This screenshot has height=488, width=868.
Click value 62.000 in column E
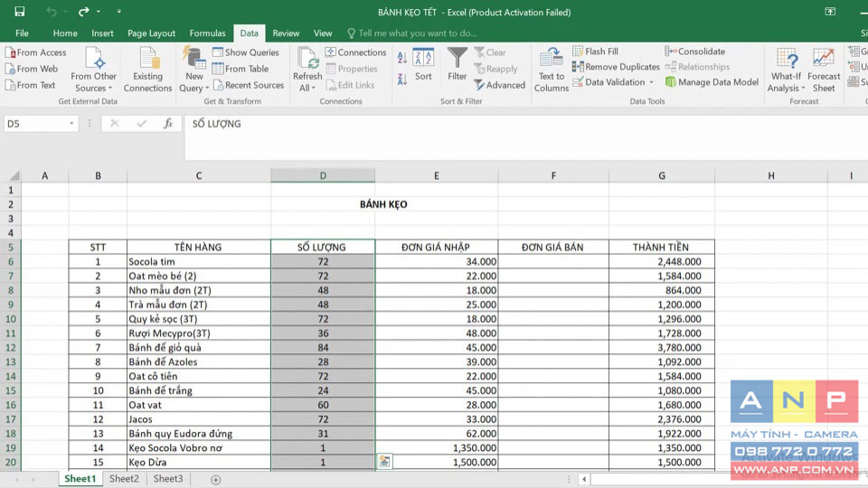(436, 434)
